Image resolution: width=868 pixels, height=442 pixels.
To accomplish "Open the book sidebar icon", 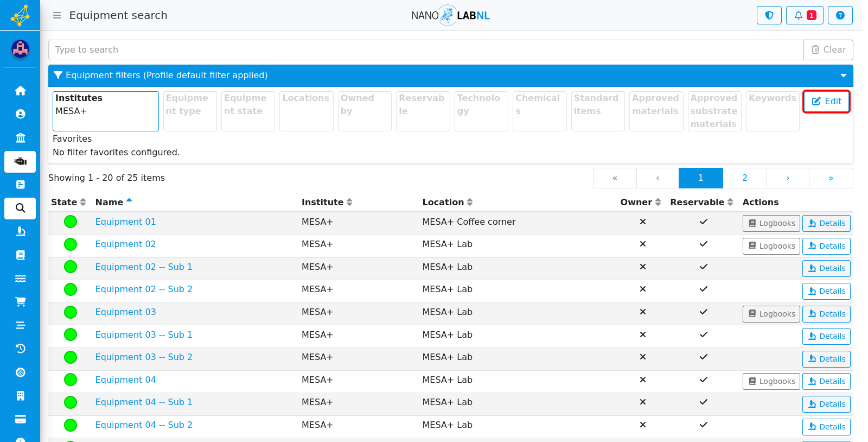I will click(x=21, y=255).
